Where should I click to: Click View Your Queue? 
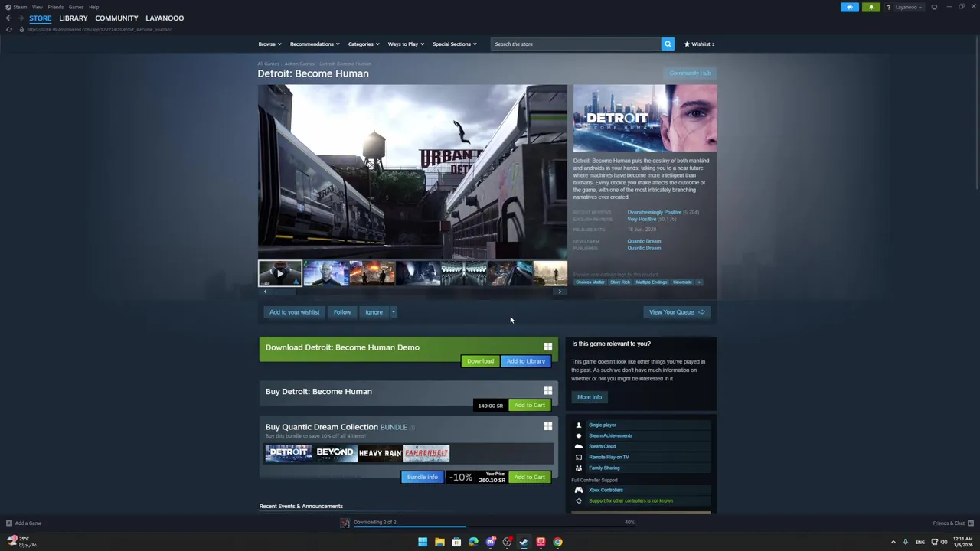677,311
